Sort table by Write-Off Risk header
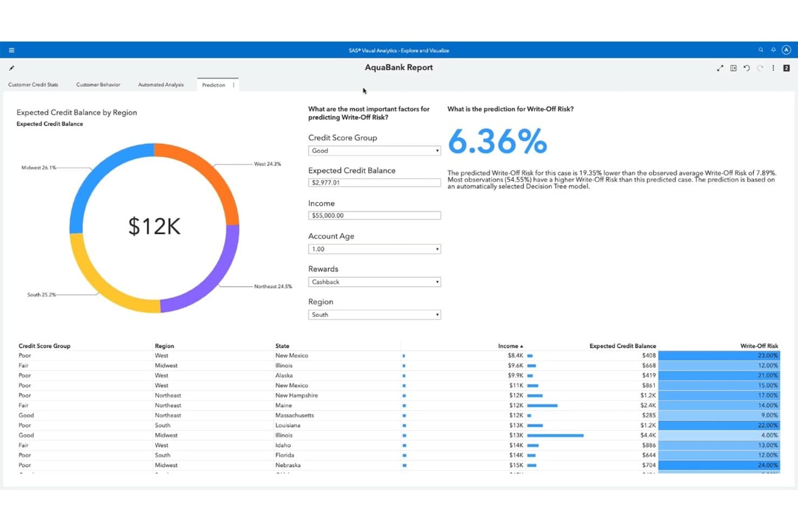The width and height of the screenshot is (798, 532). tap(759, 346)
